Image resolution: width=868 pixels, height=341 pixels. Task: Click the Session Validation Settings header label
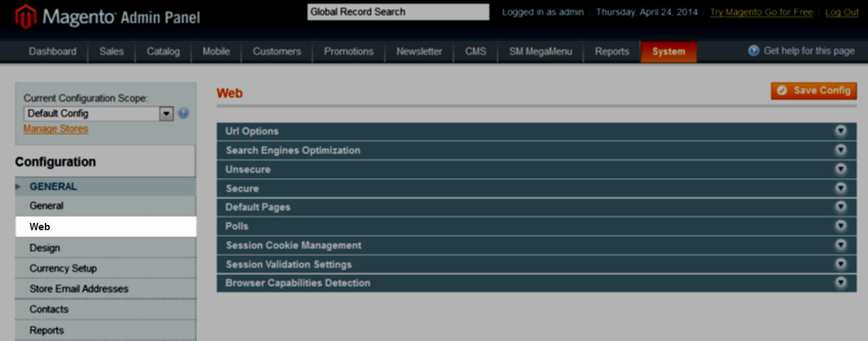pos(289,264)
